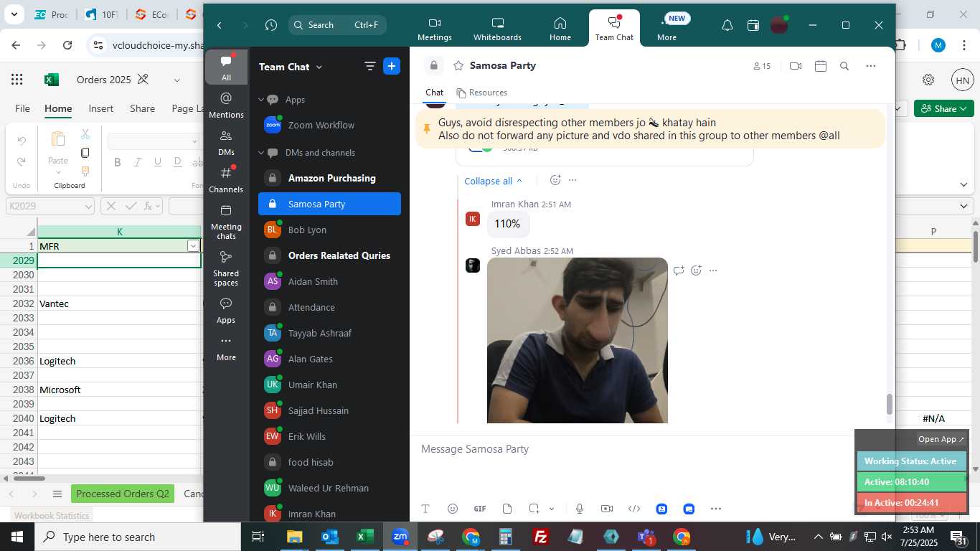
Task: Open the Amazon Purchasing channel
Action: point(329,178)
